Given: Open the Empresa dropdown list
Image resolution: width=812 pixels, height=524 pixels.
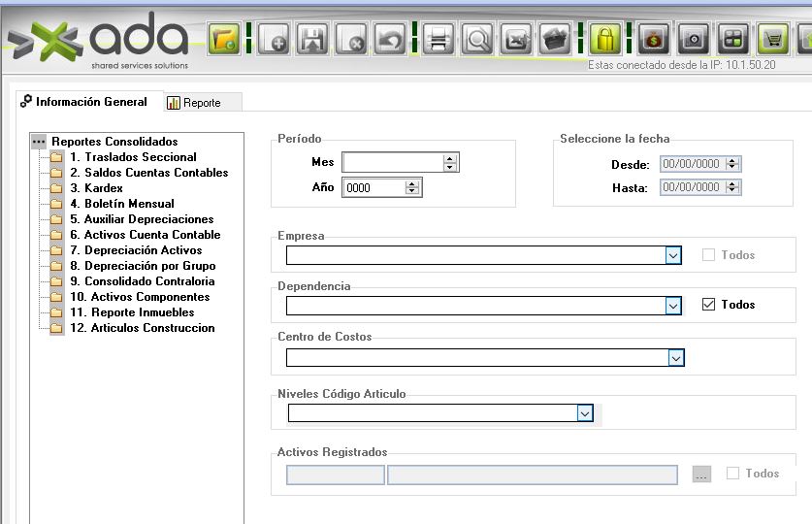Looking at the screenshot, I should (x=673, y=255).
